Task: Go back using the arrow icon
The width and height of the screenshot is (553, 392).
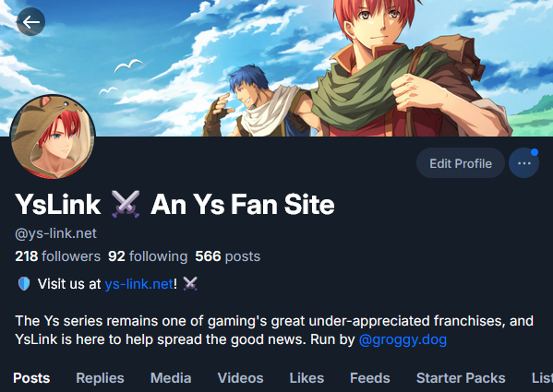Action: pyautogui.click(x=30, y=22)
